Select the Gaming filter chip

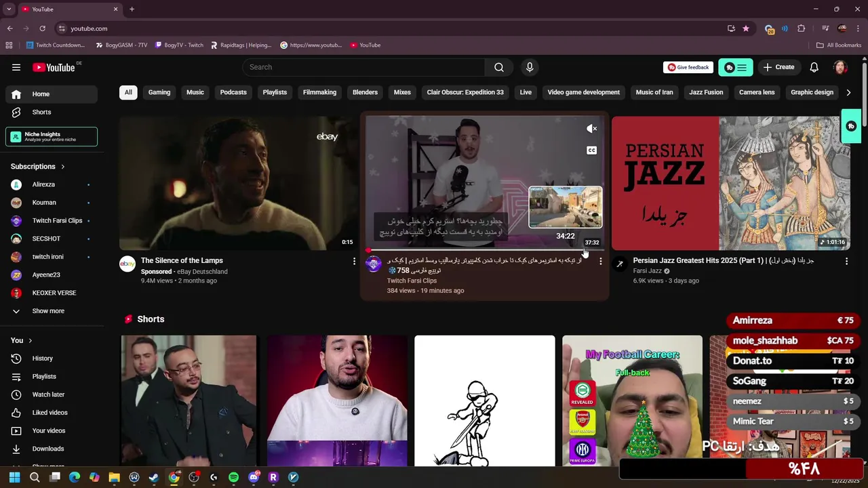[x=159, y=92]
